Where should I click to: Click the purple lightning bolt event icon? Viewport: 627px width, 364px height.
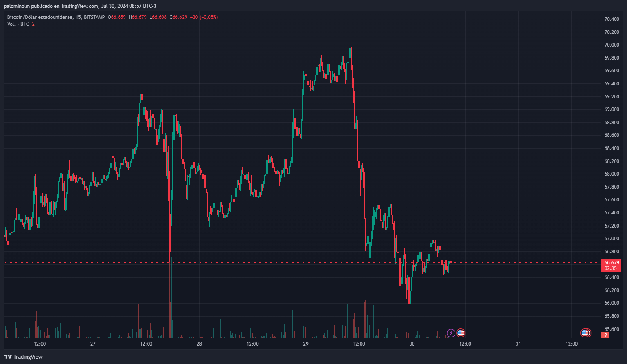(x=451, y=333)
